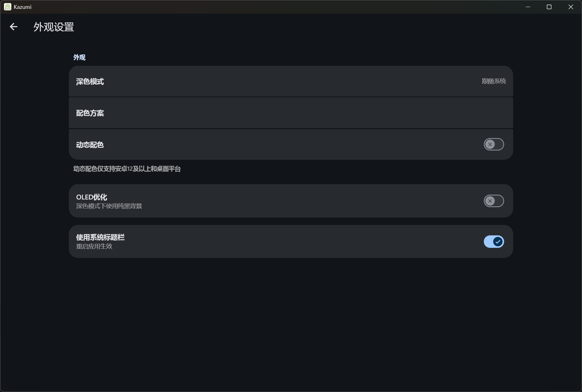
Task: Open the 跟随系统 dark mode selector
Action: click(x=494, y=81)
